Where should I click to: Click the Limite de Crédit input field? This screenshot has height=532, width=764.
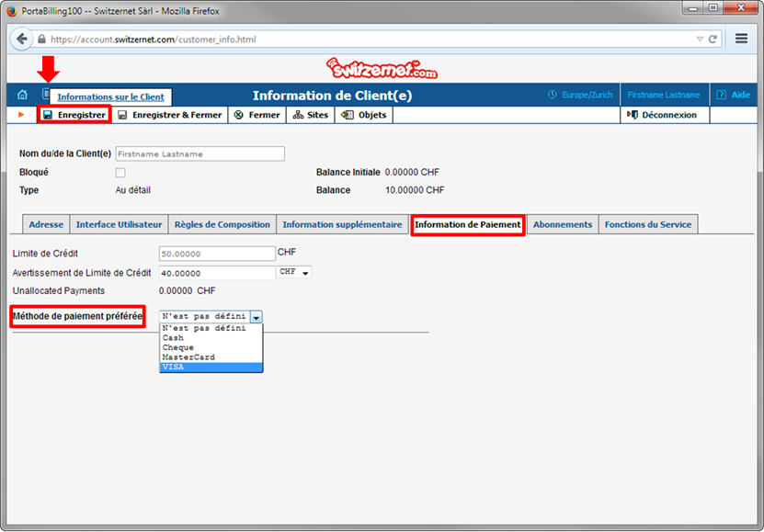[x=217, y=254]
